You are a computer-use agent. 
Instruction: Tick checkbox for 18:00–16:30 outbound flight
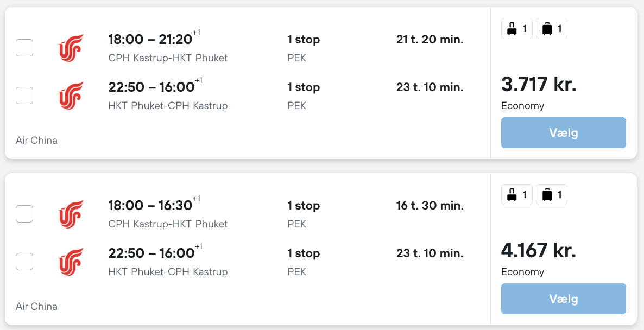[24, 214]
